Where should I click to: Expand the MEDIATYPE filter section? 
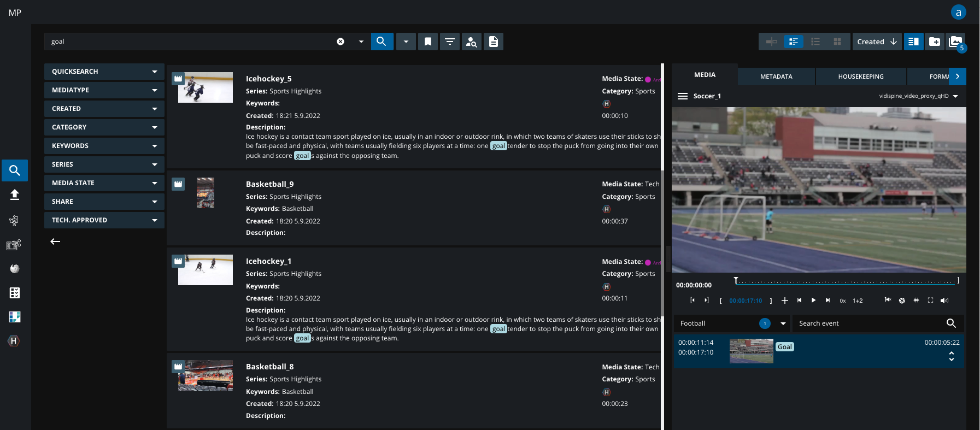pos(104,90)
